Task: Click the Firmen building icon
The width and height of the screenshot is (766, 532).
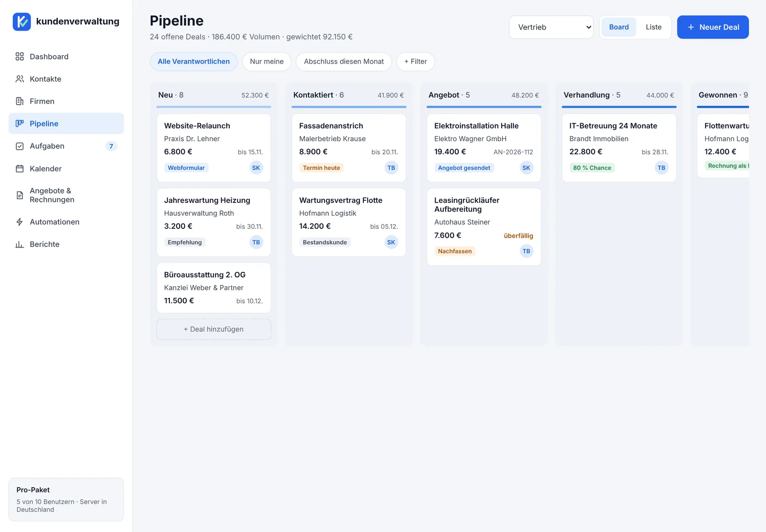Action: coord(20,101)
